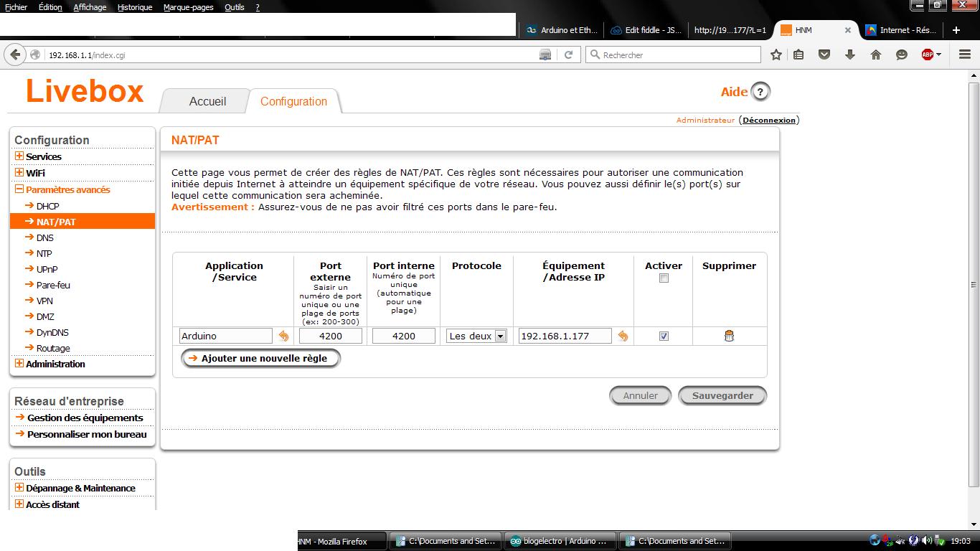The image size is (980, 551).
Task: Close the HNM tab
Action: click(848, 30)
